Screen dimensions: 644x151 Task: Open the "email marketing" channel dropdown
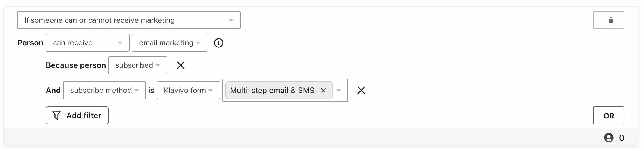[x=169, y=43]
